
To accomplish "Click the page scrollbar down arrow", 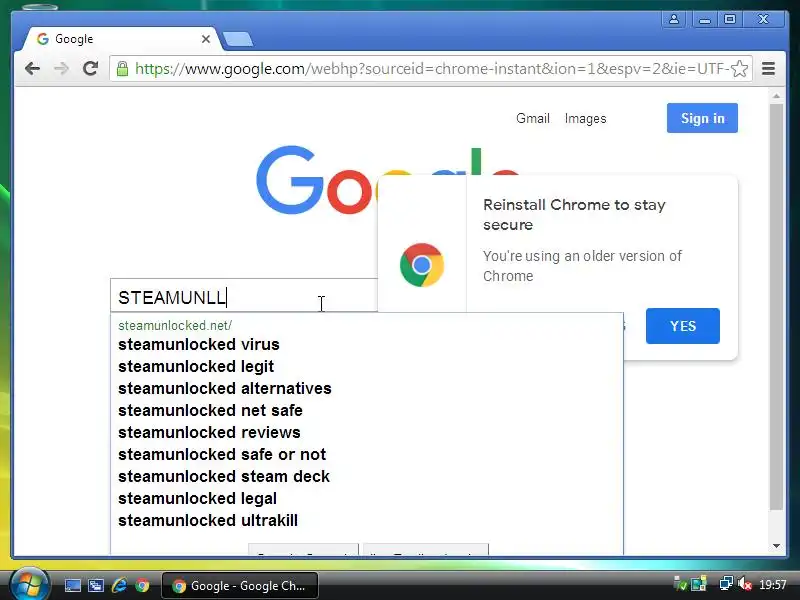I will 776,546.
